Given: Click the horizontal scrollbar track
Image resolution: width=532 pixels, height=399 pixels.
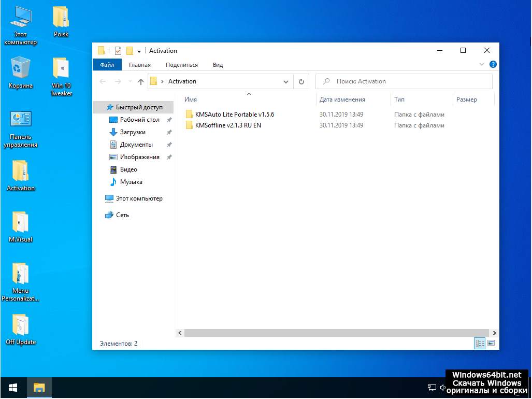Looking at the screenshot, I should tap(336, 333).
